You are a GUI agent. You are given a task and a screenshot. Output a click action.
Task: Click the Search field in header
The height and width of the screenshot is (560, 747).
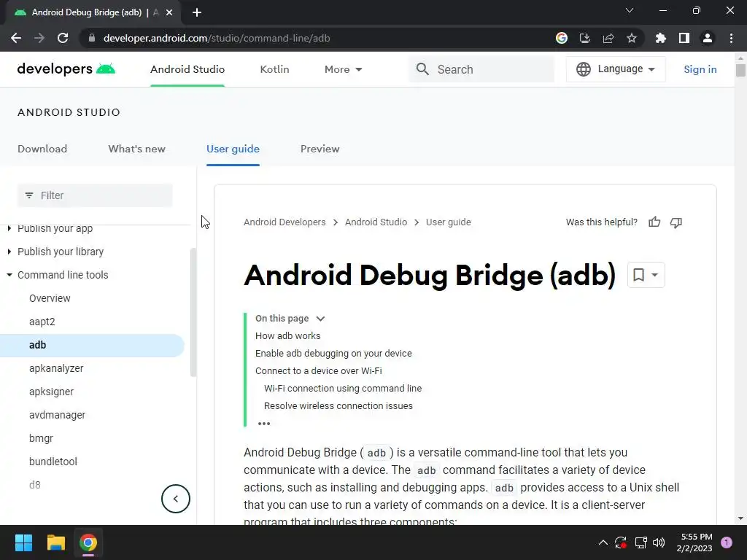481,69
